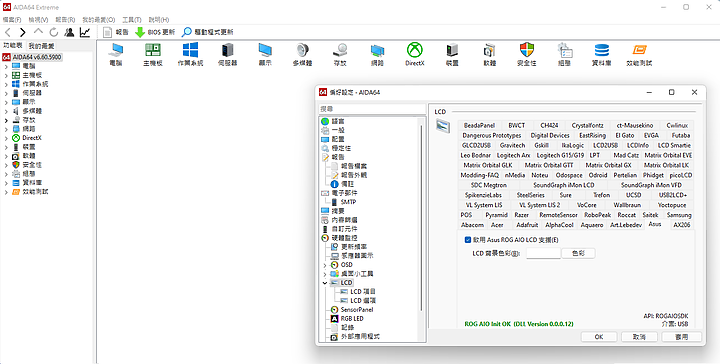720x364 pixels.
Task: Open the large DirectX Xbox icon in main pane
Action: pyautogui.click(x=415, y=50)
